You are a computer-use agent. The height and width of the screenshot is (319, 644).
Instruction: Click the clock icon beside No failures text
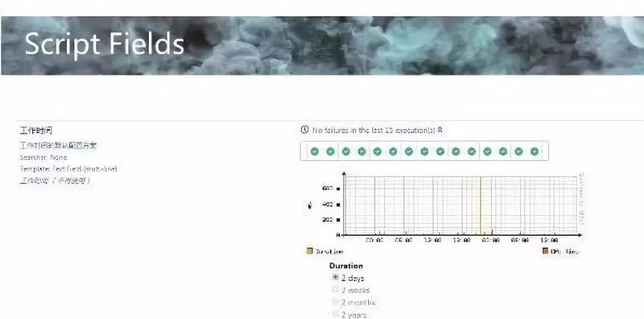(304, 130)
